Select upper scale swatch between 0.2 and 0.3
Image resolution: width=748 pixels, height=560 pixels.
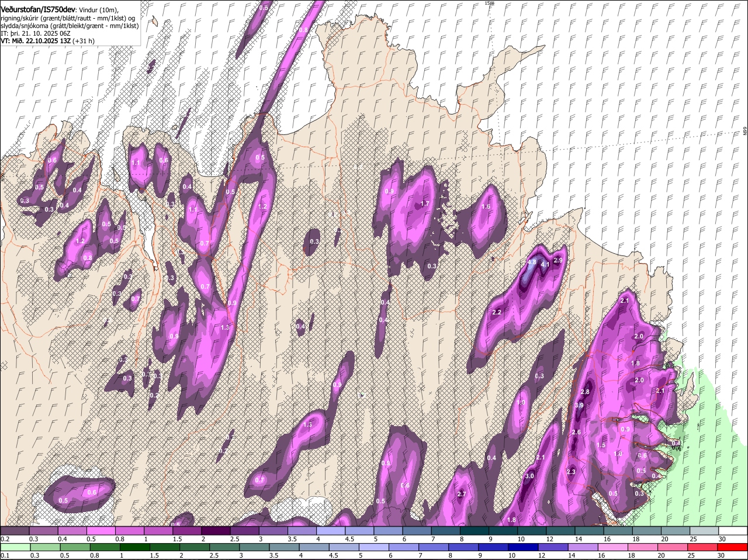point(15,530)
